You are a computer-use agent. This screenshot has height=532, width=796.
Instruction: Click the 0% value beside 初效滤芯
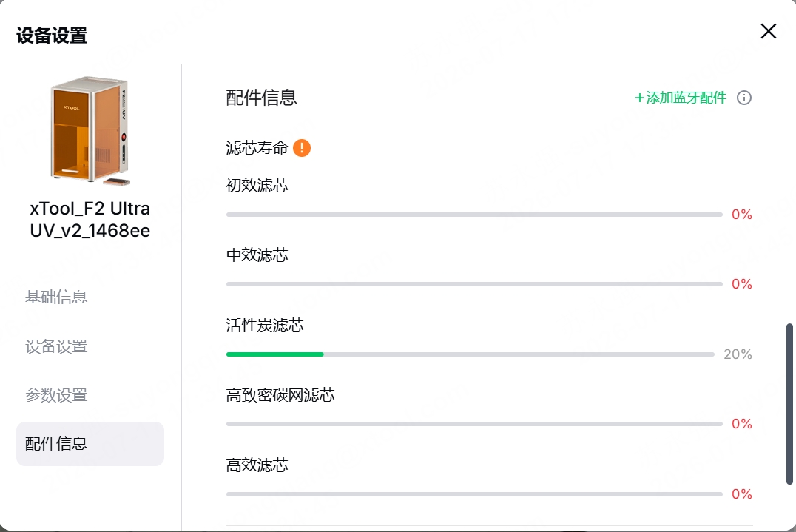pyautogui.click(x=742, y=215)
